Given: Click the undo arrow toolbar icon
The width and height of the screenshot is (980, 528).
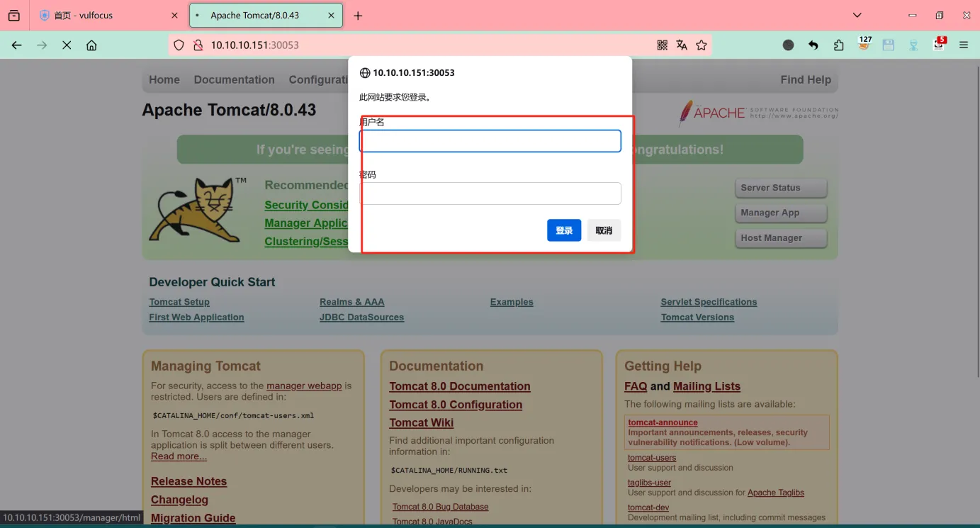Looking at the screenshot, I should coord(813,45).
